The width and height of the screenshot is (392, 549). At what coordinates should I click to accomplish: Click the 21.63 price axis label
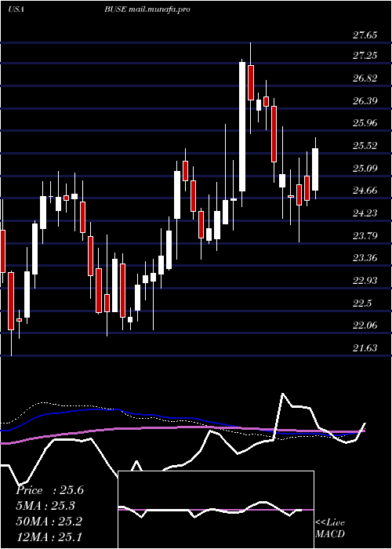click(x=365, y=348)
